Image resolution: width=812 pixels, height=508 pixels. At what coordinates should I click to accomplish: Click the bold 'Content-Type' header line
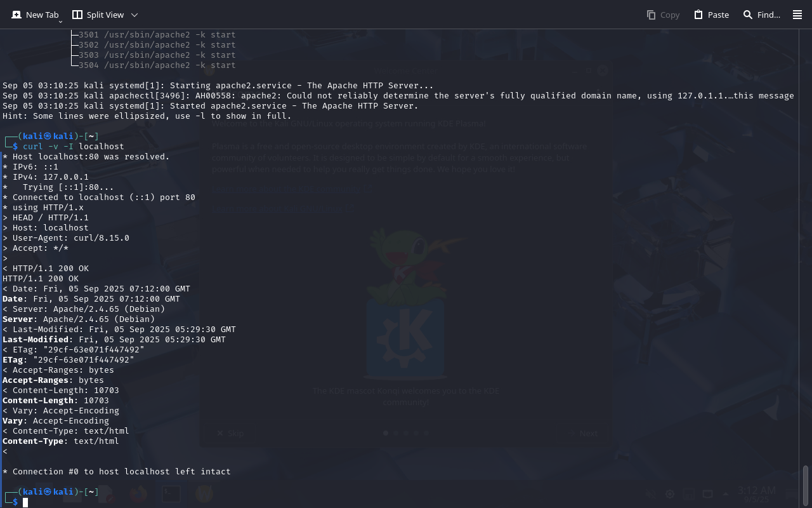coord(61,441)
